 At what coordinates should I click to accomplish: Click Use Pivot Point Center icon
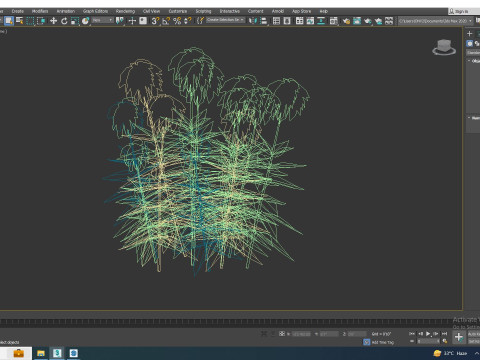coord(119,21)
